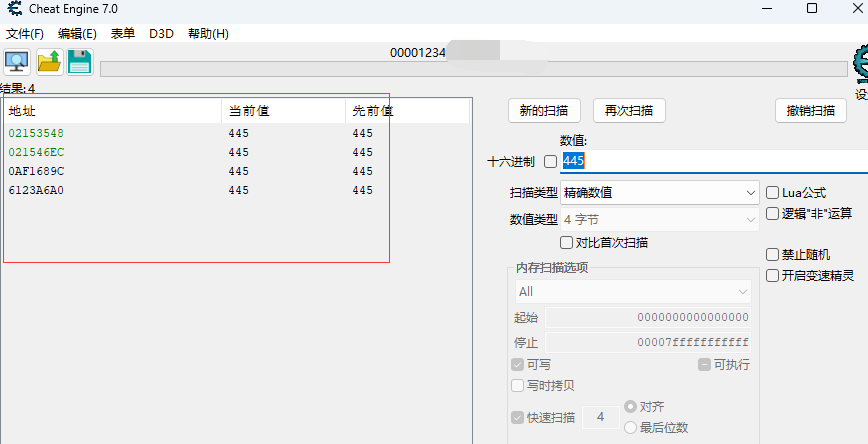Open the process list computer icon
The image size is (868, 444).
[x=17, y=61]
